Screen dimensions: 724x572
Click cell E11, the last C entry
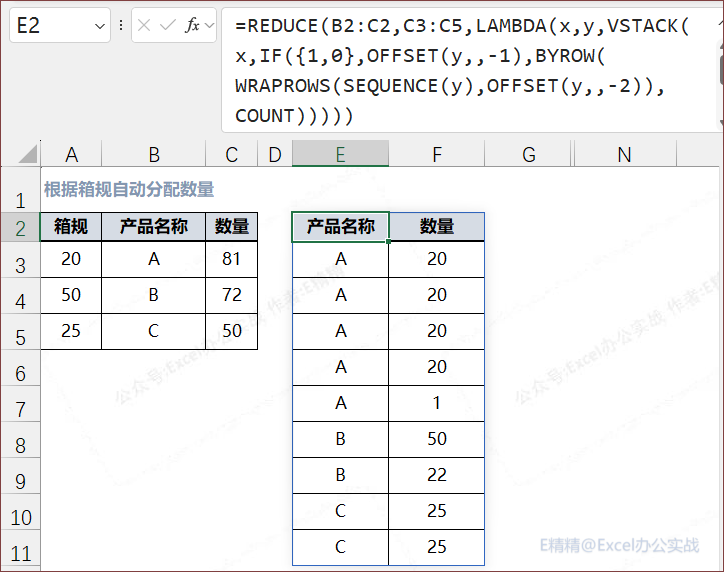point(340,547)
